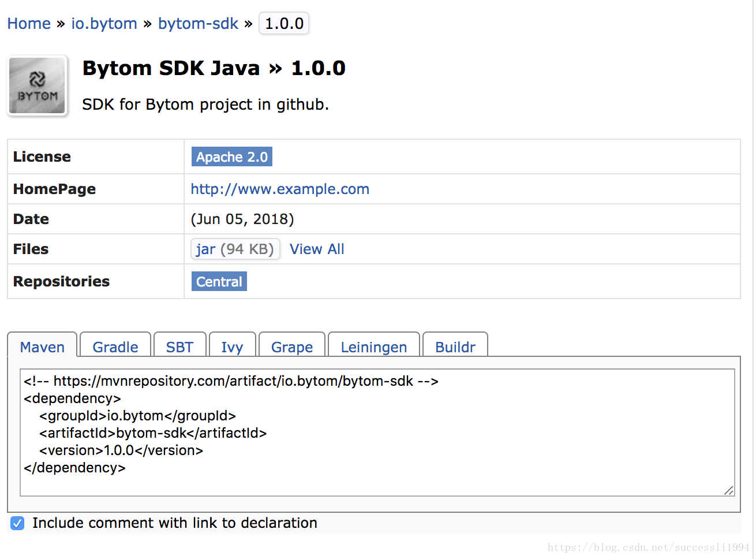Click the groupId io.bytom line
The height and width of the screenshot is (559, 756).
pyautogui.click(x=137, y=416)
